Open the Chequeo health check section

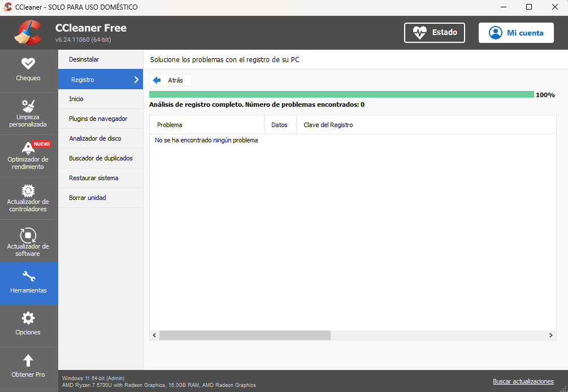(x=29, y=71)
